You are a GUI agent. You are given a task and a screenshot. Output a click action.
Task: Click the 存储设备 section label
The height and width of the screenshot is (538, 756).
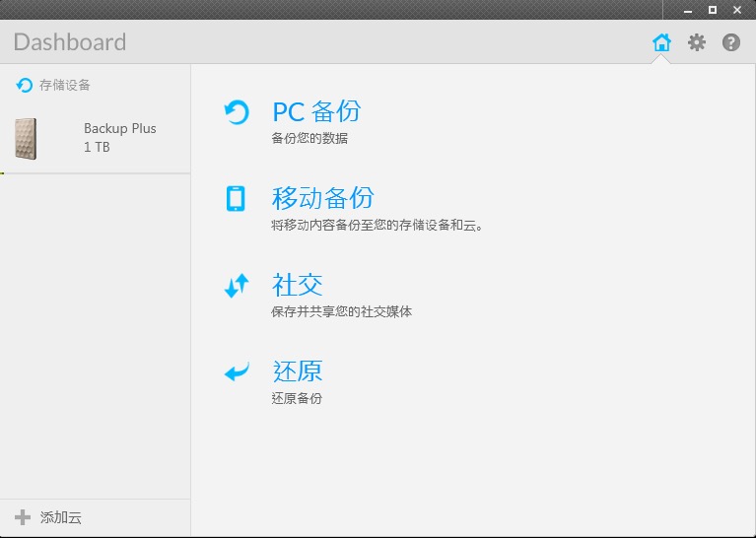(65, 86)
